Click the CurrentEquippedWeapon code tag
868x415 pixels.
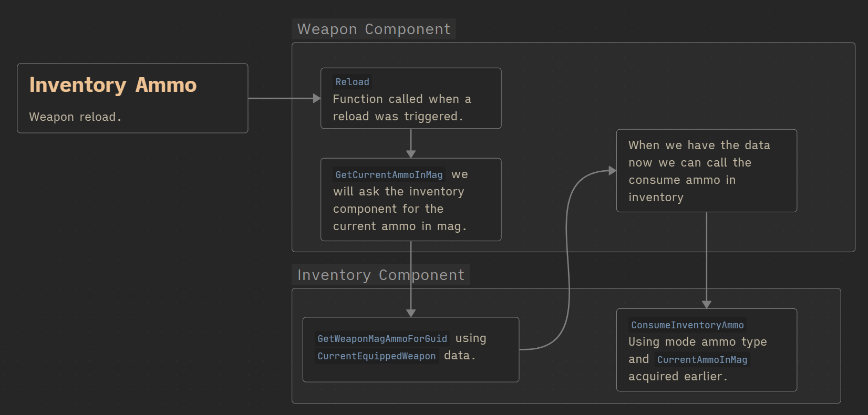pos(376,356)
